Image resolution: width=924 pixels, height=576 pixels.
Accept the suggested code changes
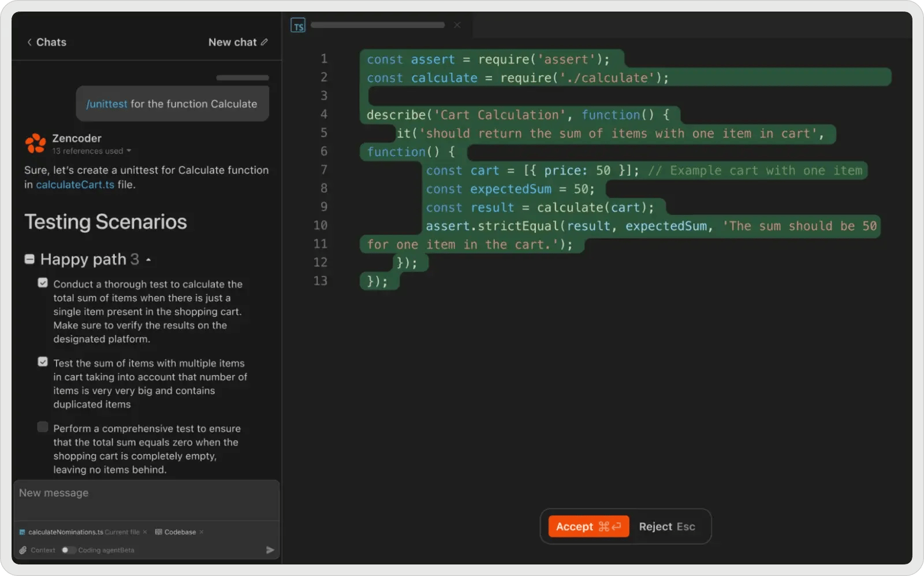coord(587,526)
